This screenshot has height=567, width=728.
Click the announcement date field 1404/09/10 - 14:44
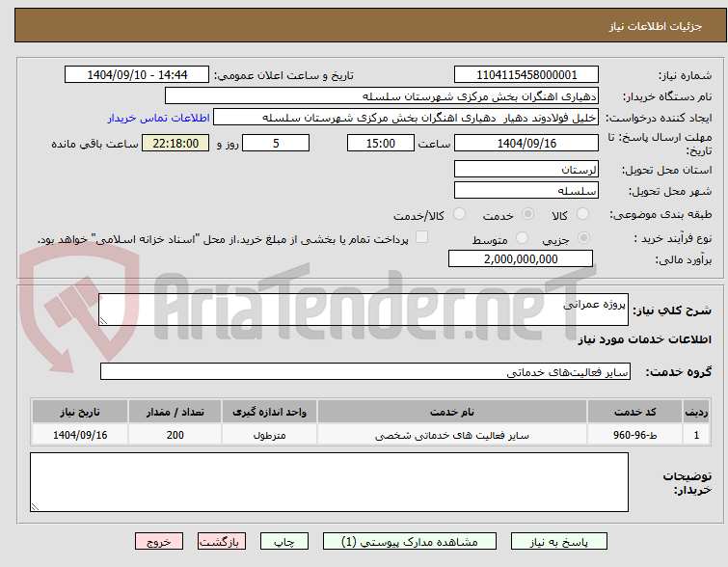click(x=137, y=75)
